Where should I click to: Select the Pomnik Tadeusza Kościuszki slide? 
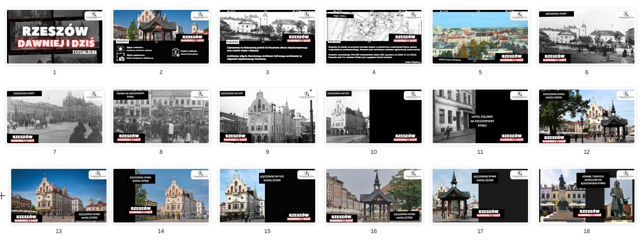pos(586,196)
